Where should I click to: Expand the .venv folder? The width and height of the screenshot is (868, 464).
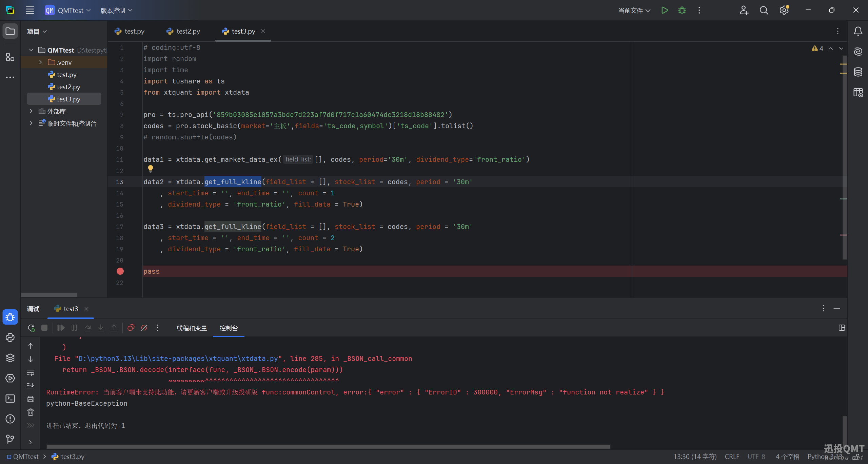[41, 62]
